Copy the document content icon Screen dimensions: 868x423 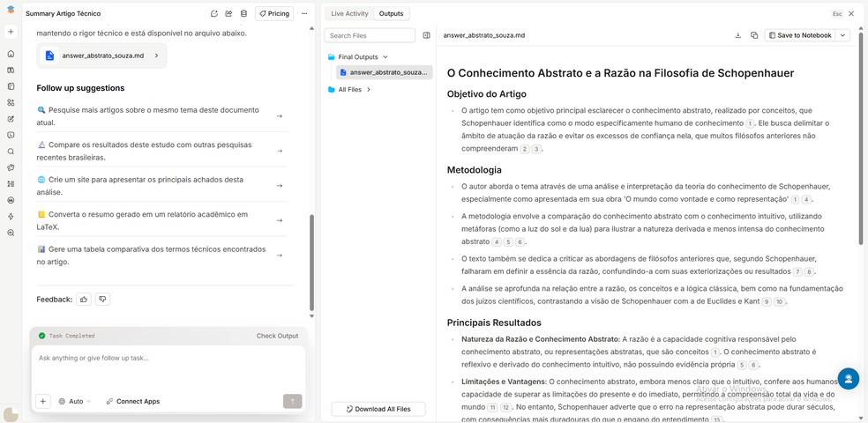click(x=754, y=35)
